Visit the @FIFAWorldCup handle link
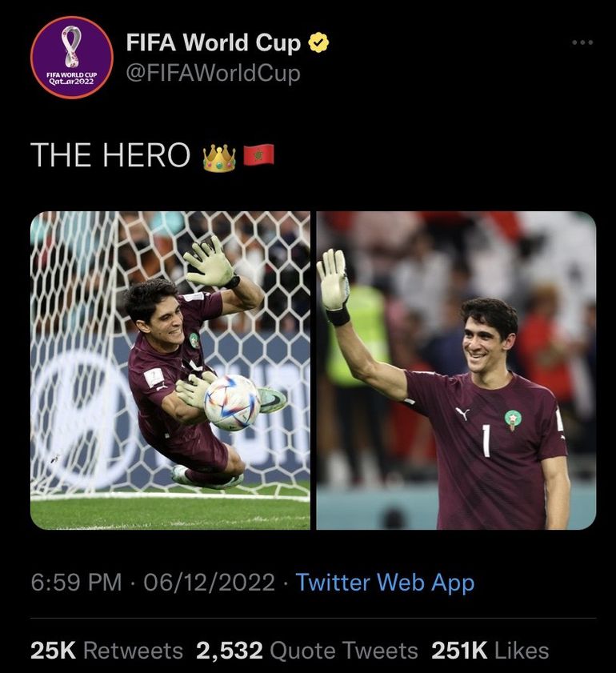 click(x=213, y=74)
